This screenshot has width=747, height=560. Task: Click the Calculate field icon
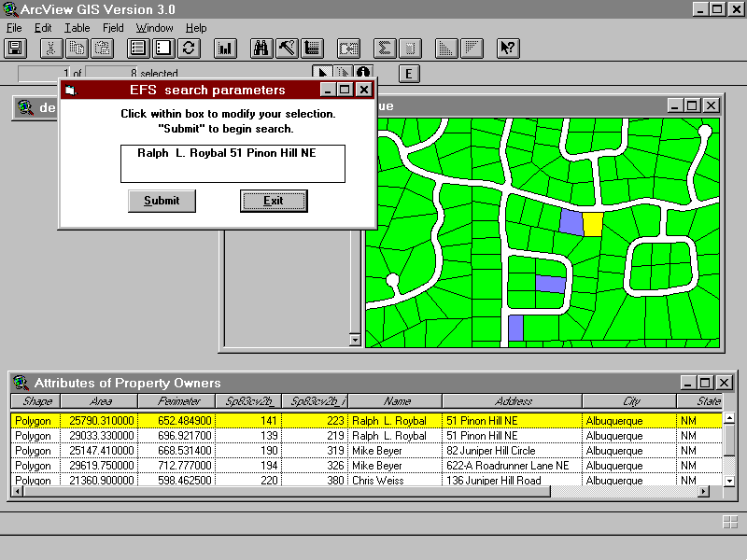point(410,49)
